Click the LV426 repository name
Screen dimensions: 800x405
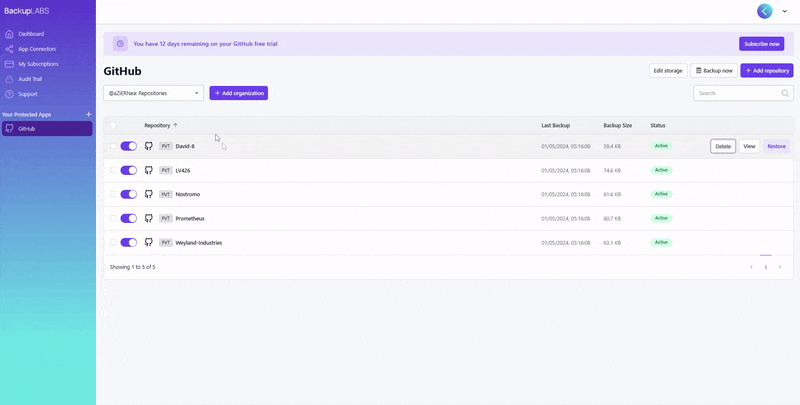[x=183, y=170]
